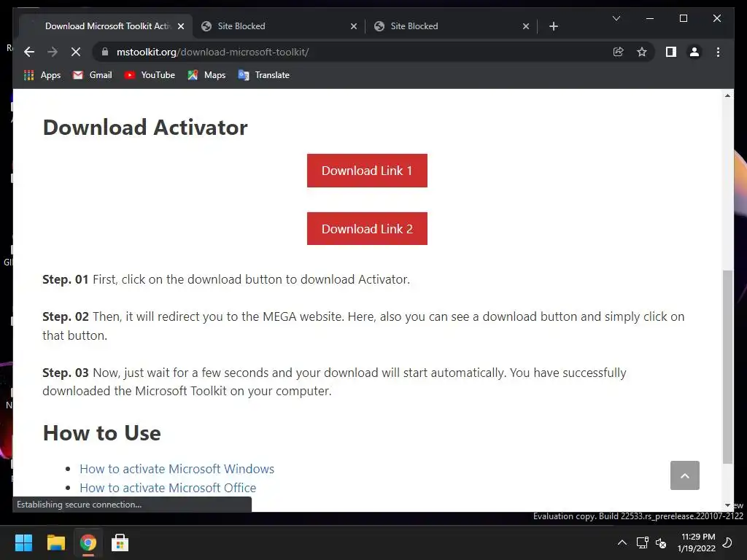The height and width of the screenshot is (560, 747).
Task: Open the network status tray icon
Action: click(x=642, y=542)
